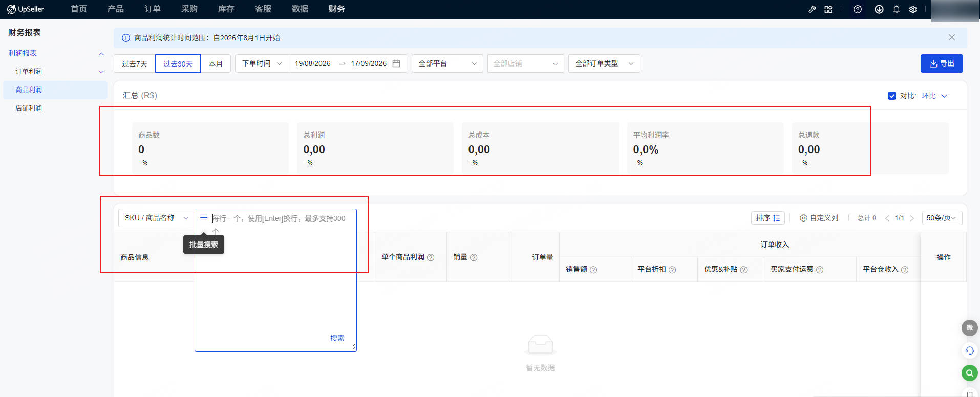
Task: Click the wrench tools icon in the header
Action: 812,9
